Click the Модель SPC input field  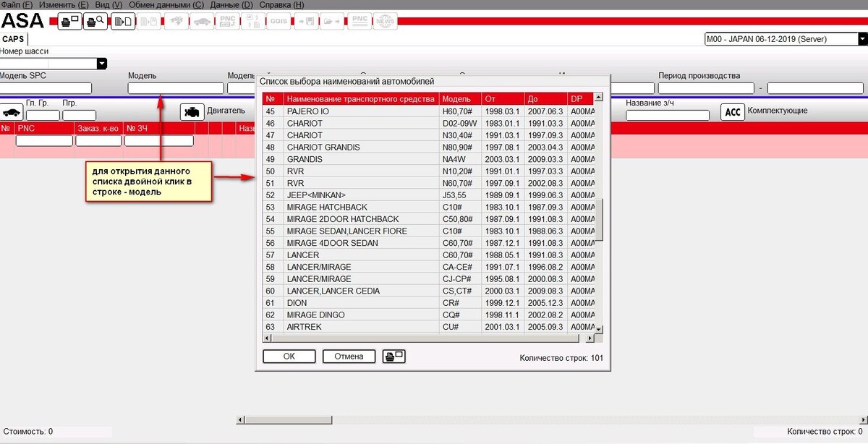tap(46, 88)
